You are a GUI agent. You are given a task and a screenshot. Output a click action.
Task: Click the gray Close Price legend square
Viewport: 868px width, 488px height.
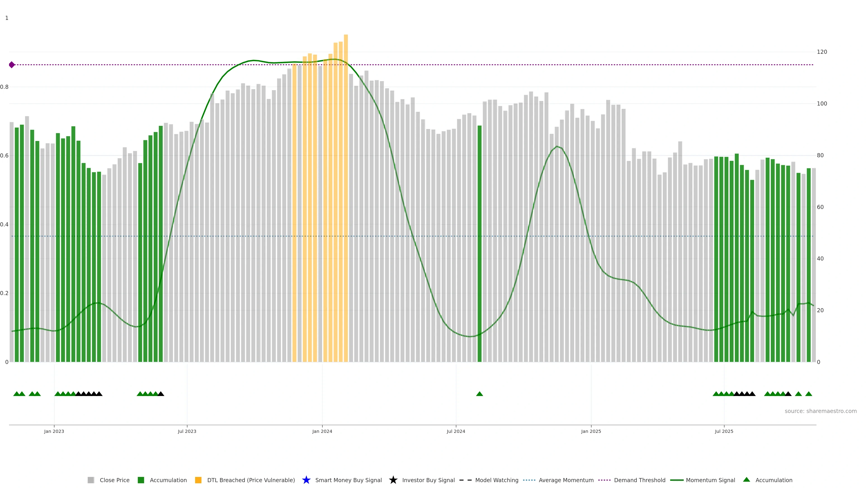(91, 480)
